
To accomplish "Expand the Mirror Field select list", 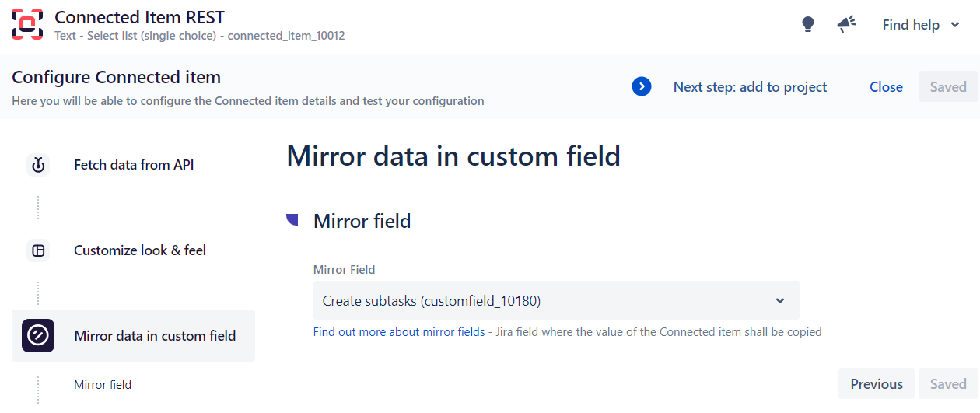I will (x=544, y=301).
